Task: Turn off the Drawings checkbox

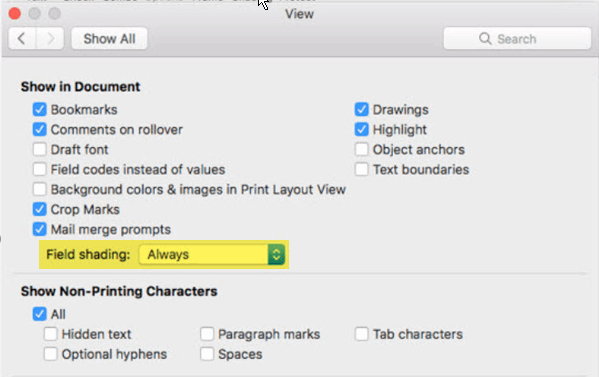Action: pyautogui.click(x=361, y=110)
